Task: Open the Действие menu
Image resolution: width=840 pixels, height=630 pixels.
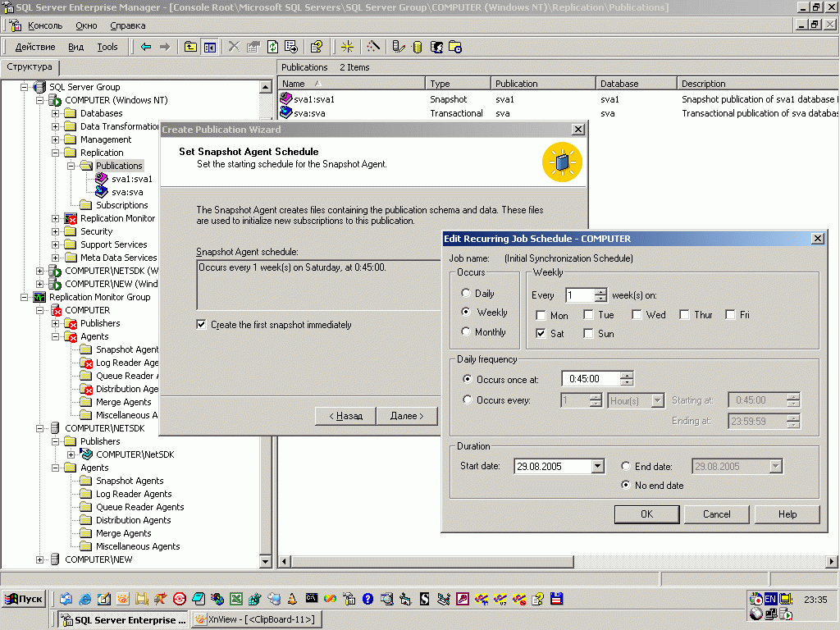Action: point(34,47)
